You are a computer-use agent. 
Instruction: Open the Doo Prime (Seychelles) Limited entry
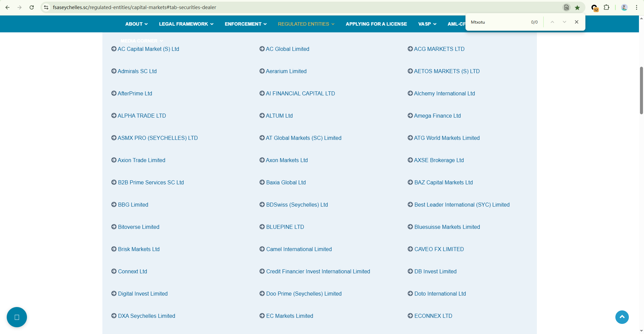tap(304, 294)
